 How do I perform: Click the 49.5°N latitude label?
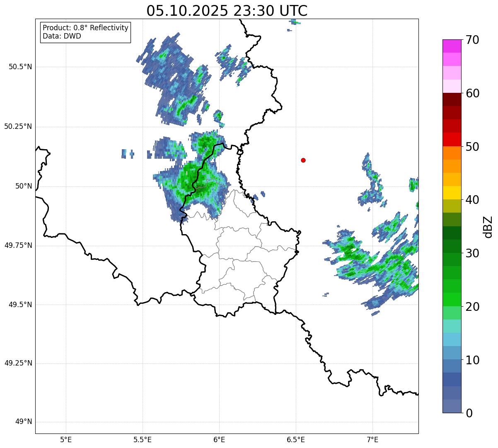point(20,305)
